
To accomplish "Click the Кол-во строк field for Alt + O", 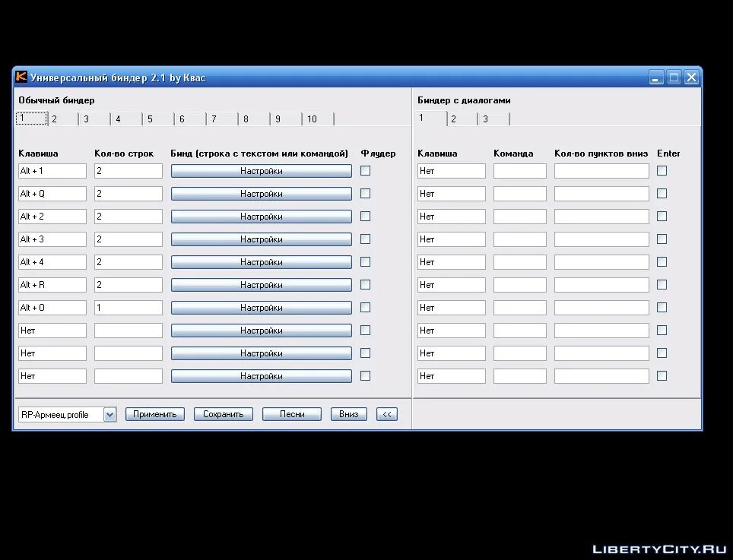I will (x=129, y=308).
